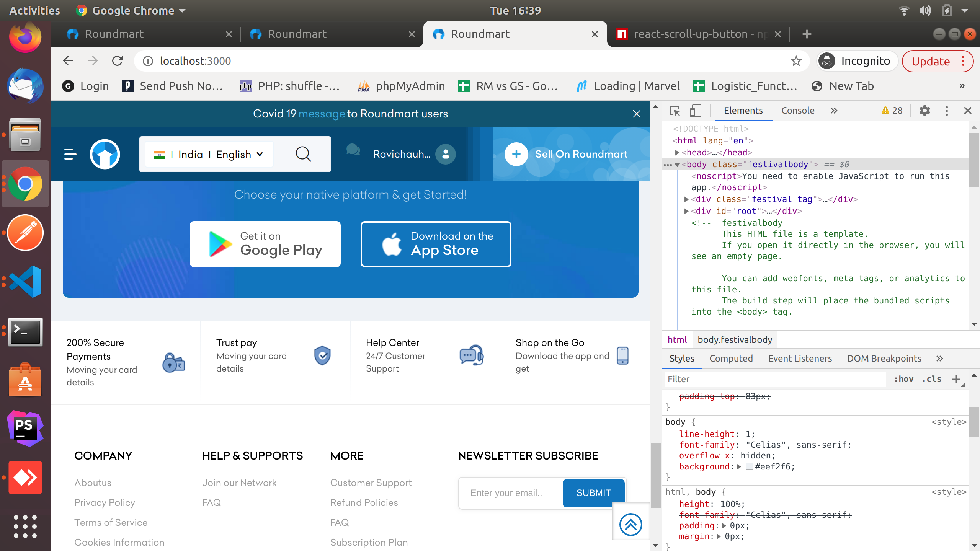Launch Thunderbird mail from the dock

click(25, 86)
